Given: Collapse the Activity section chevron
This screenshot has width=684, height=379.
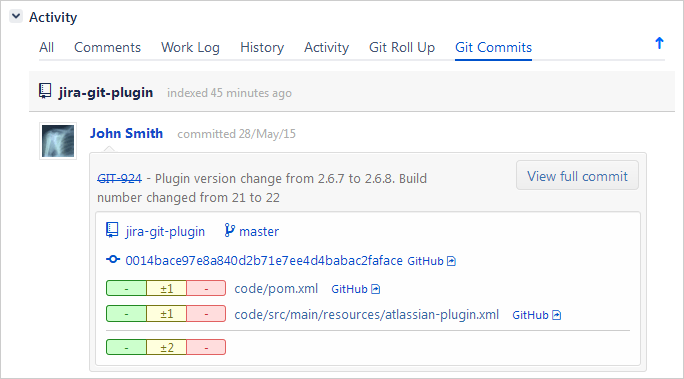Looking at the screenshot, I should (16, 17).
